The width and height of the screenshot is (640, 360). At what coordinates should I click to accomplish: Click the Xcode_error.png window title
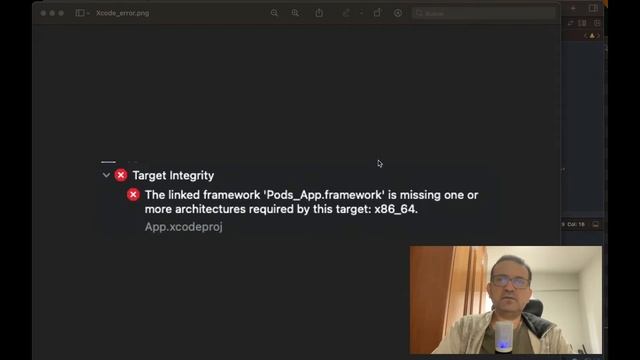(x=122, y=13)
